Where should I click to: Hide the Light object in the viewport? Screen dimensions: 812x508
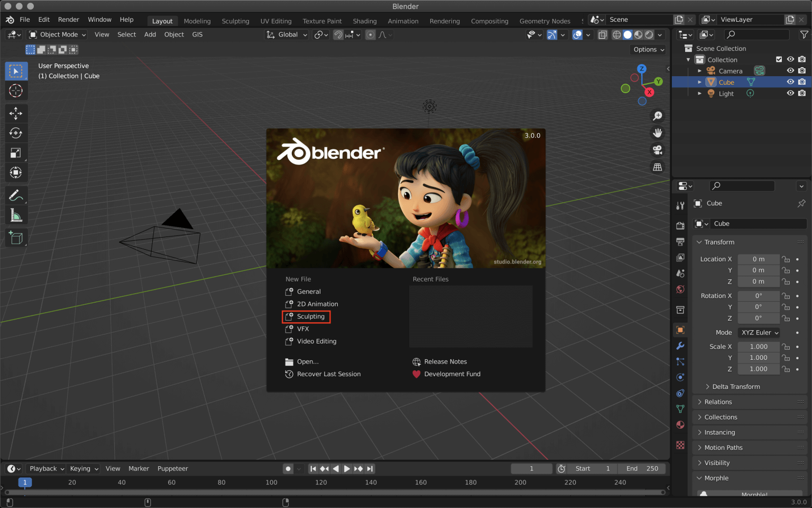click(x=790, y=93)
